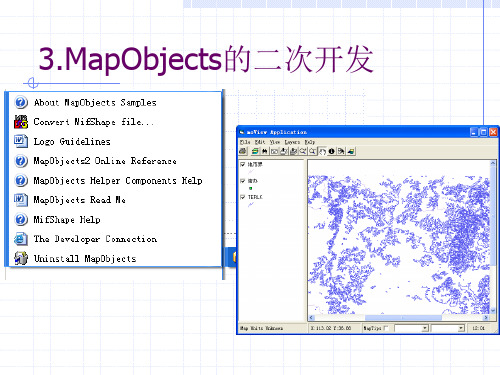The image size is (500, 375).
Task: Open the Layers menu in moView
Action: (292, 142)
